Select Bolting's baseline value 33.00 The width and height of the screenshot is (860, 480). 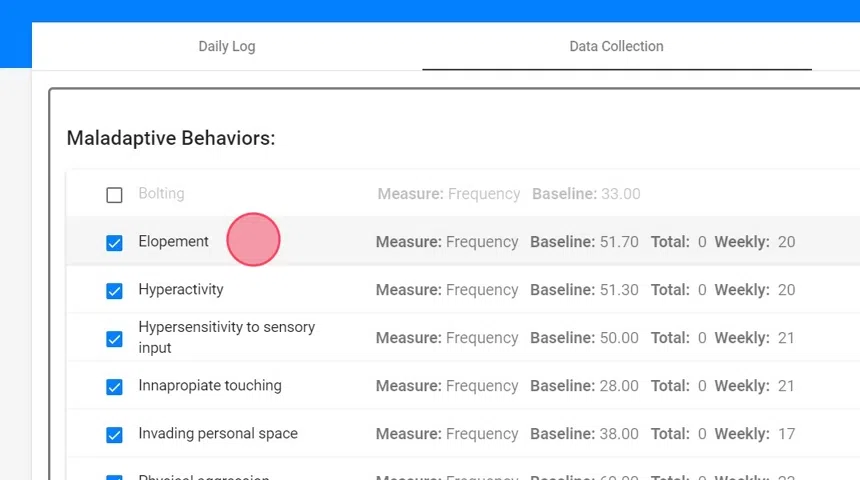620,193
